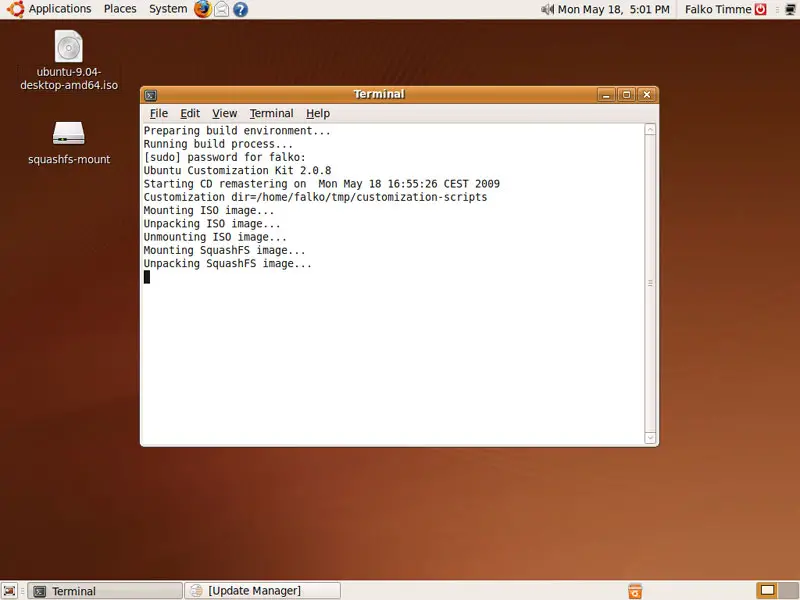The image size is (800, 600).
Task: Click the network monitor icon in the top panel
Action: 790,9
